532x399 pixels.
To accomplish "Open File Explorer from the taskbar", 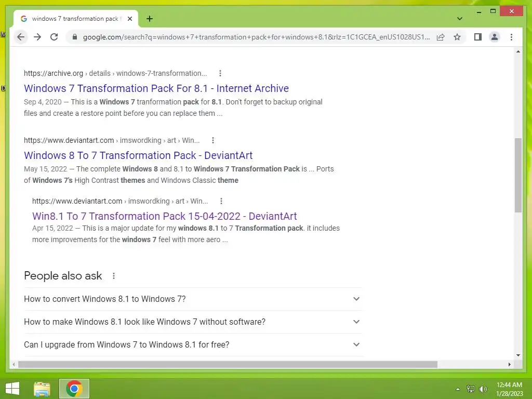I will [42, 389].
